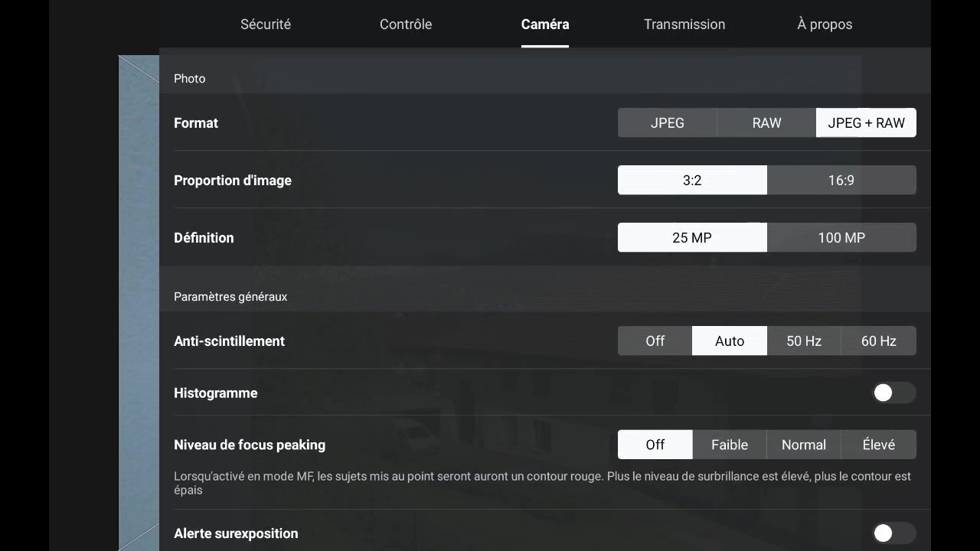Enable the Histogramme toggle
The width and height of the screenshot is (980, 551).
pos(894,393)
